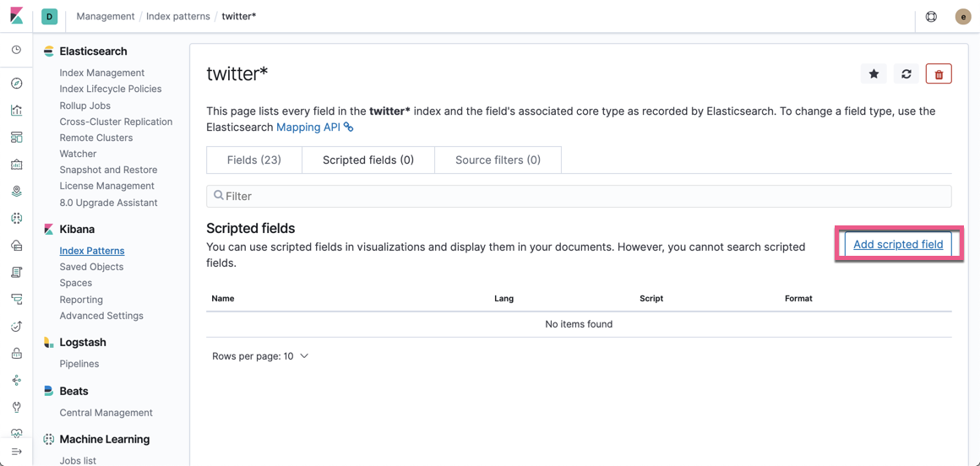
Task: Click the Add scripted field button
Action: [898, 244]
